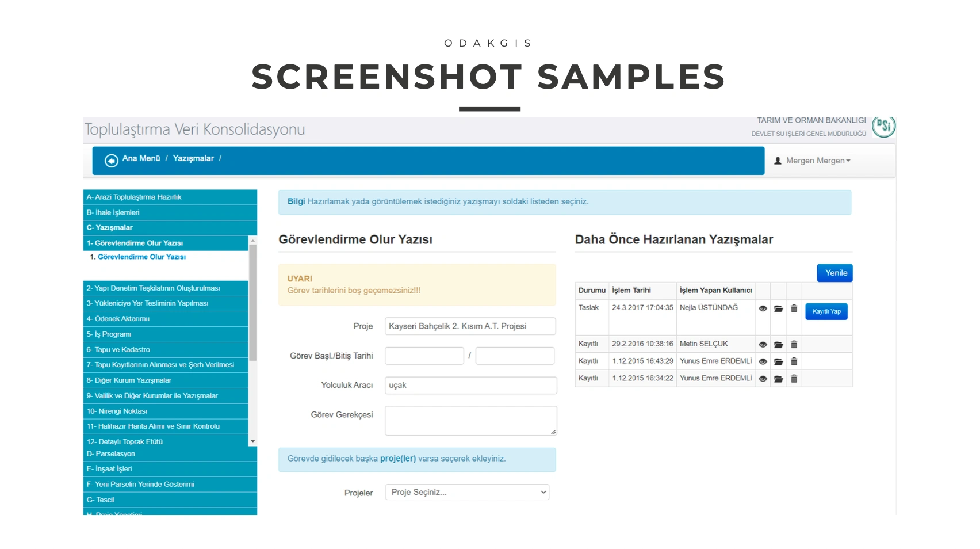Viewport: 980px width, 549px height.
Task: Open the Mergen Mergen user dropdown
Action: tap(812, 161)
